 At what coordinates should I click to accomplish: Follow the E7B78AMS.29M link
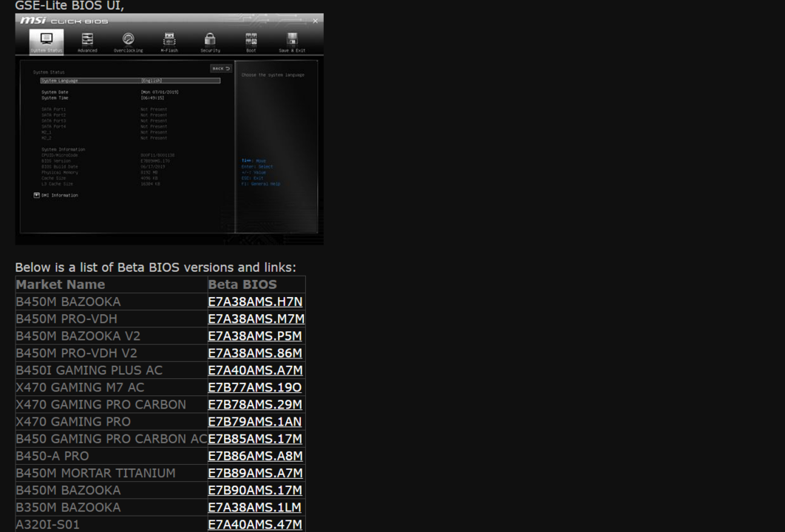(x=255, y=404)
